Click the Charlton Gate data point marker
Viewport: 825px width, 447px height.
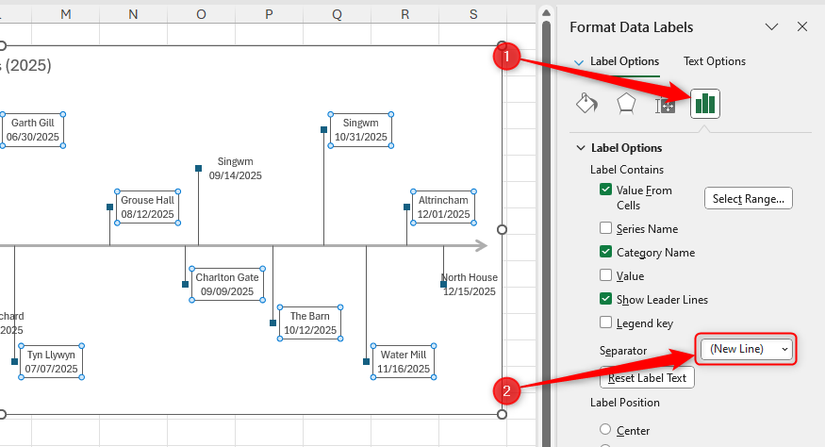click(x=185, y=285)
